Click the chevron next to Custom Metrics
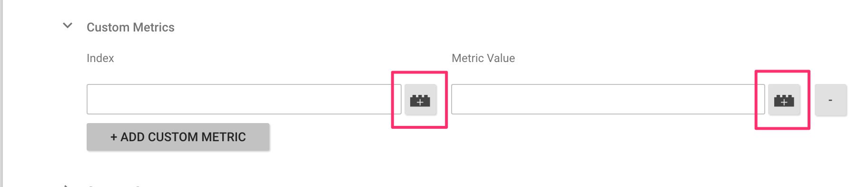Screen dimensions: 868x187 point(68,26)
